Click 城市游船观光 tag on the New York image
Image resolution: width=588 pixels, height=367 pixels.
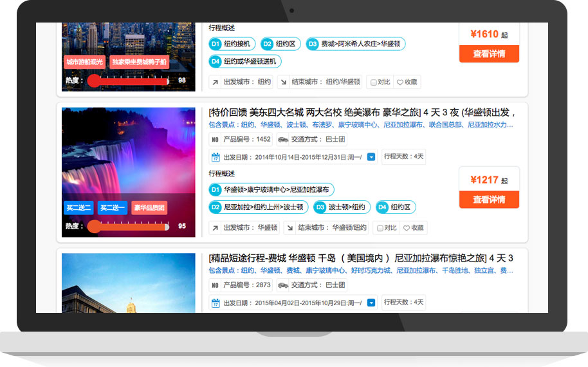pyautogui.click(x=85, y=62)
